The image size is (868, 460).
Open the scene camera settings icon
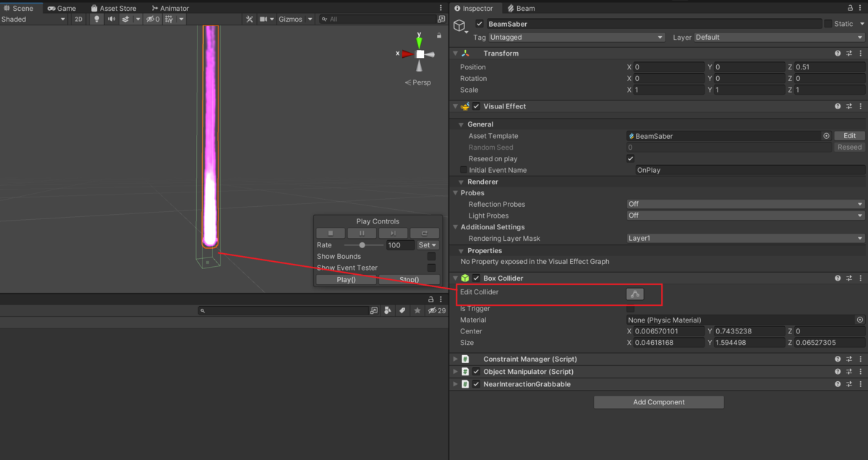click(263, 20)
